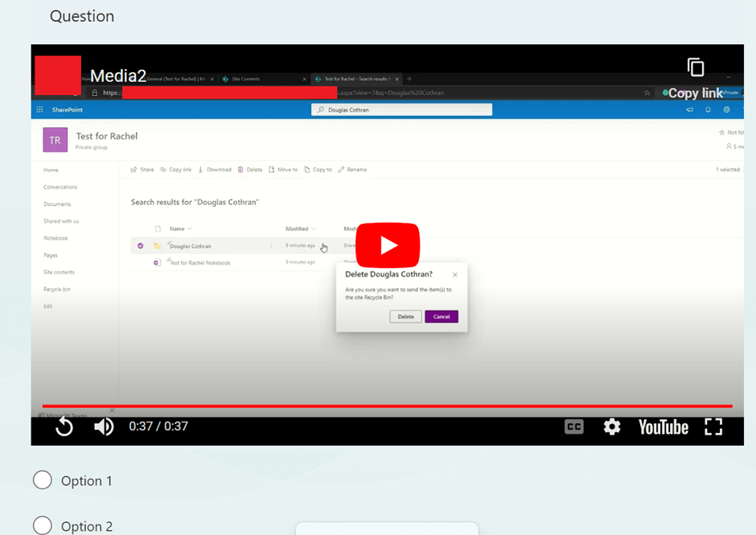The height and width of the screenshot is (535, 756).
Task: Click the Douglas Cothran folder icon
Action: pyautogui.click(x=157, y=245)
